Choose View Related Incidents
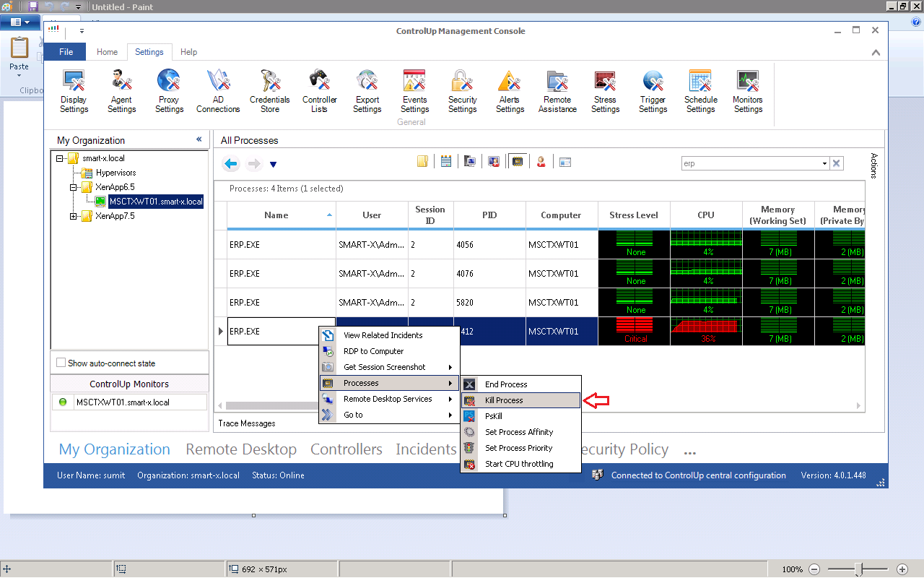The image size is (924, 578). coord(389,335)
